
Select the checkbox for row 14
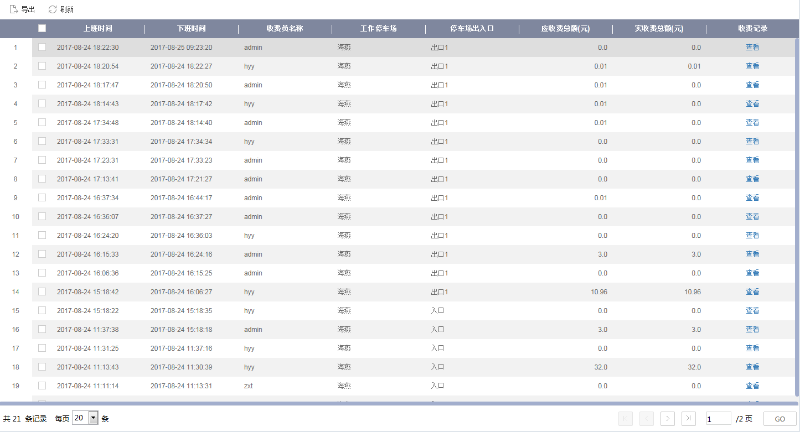pos(42,291)
